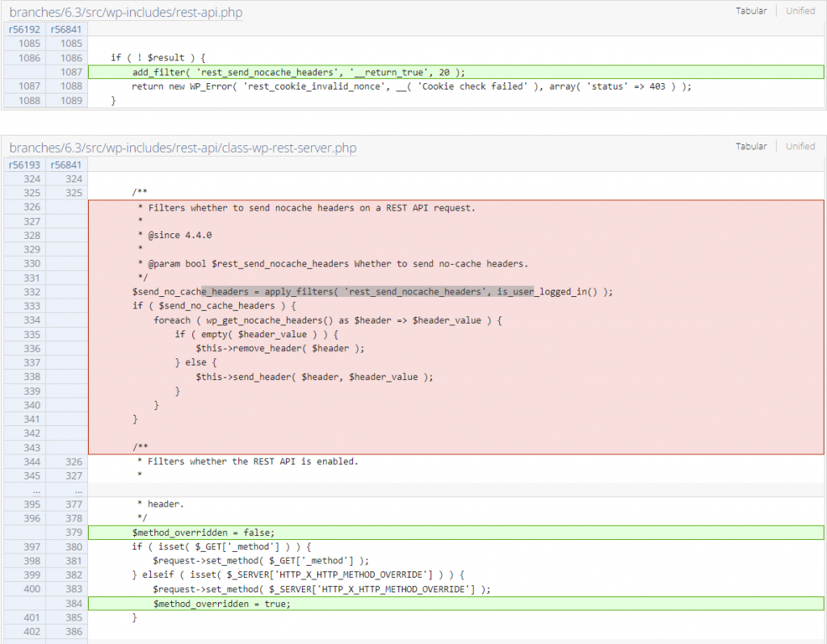Click the highlighted apply_filters code line
827x644 pixels.
(372, 292)
